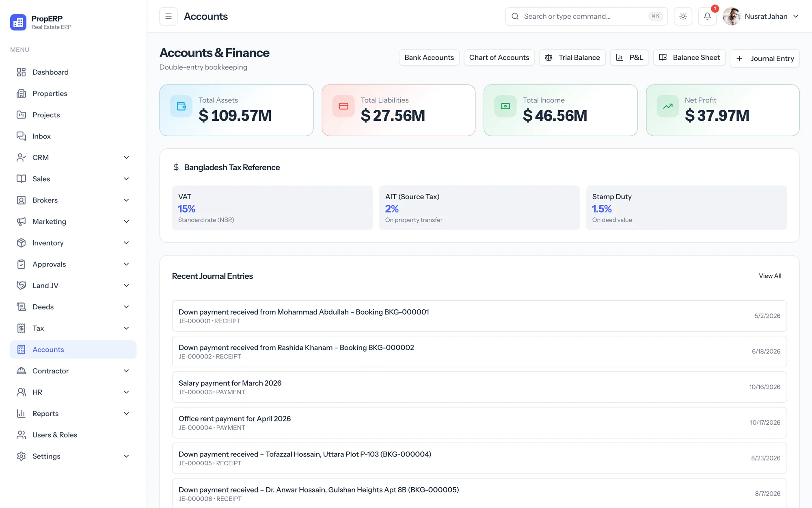
Task: Click the Projects folder icon
Action: click(x=21, y=115)
